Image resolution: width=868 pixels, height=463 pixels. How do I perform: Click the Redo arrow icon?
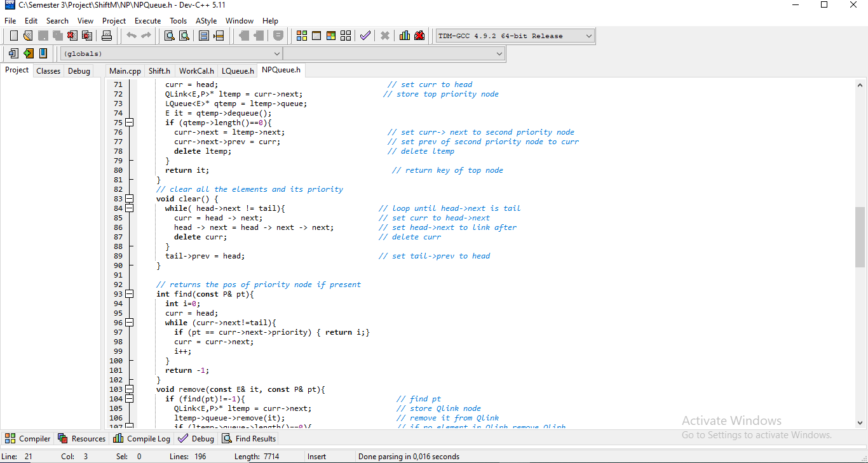pyautogui.click(x=146, y=36)
